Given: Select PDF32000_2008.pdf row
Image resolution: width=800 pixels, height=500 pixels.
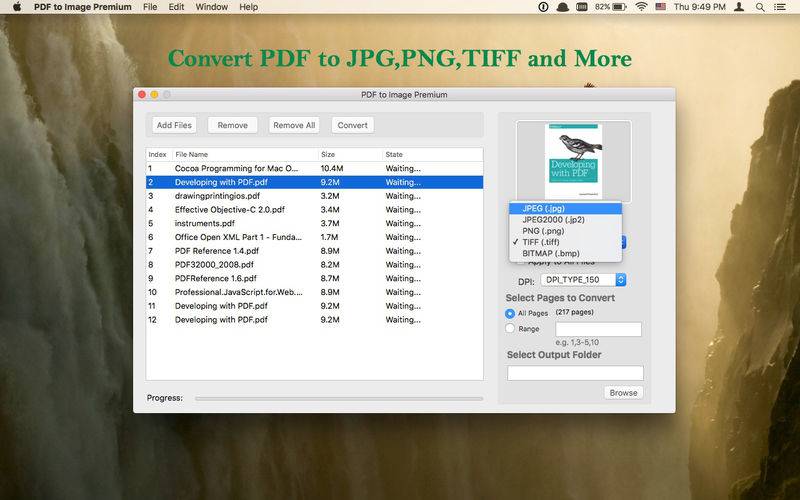Looking at the screenshot, I should point(314,265).
